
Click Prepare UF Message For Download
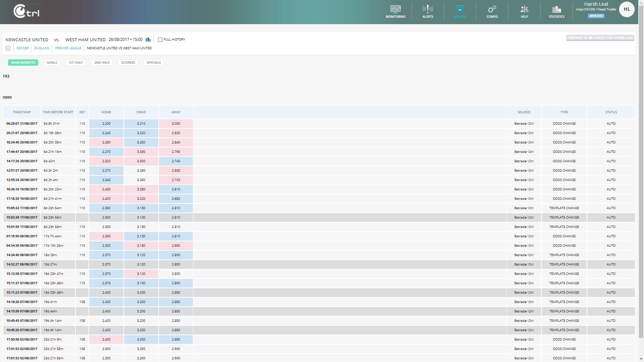click(600, 38)
